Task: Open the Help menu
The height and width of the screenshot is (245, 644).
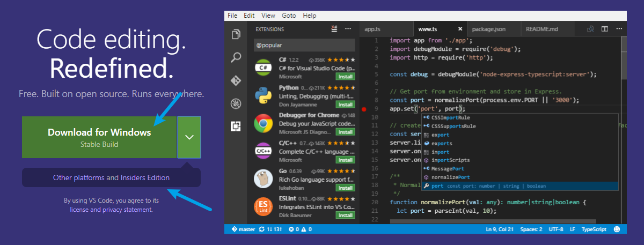Action: point(310,16)
